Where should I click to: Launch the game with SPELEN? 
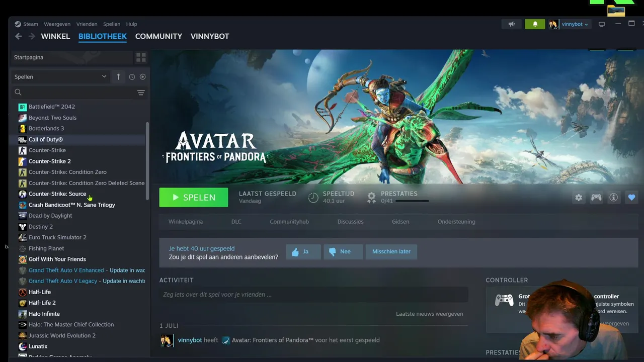coord(194,198)
